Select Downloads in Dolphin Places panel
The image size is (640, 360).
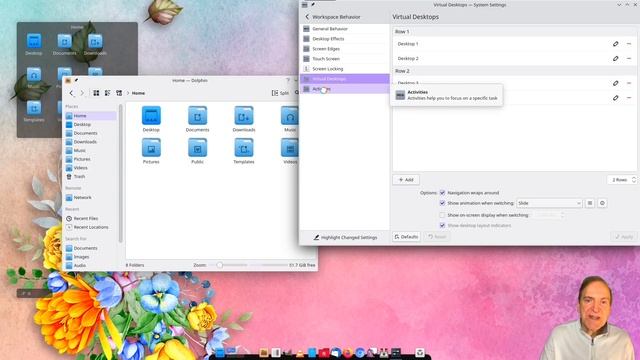(91, 142)
